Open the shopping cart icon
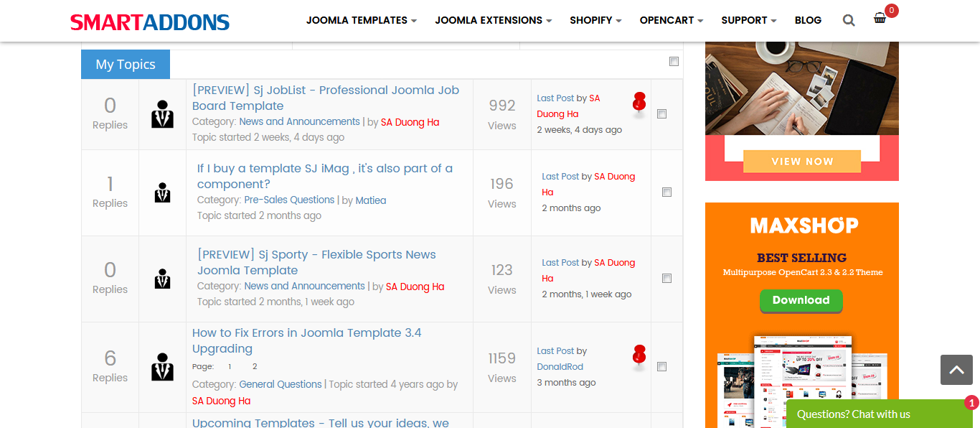The width and height of the screenshot is (980, 428). pyautogui.click(x=880, y=19)
